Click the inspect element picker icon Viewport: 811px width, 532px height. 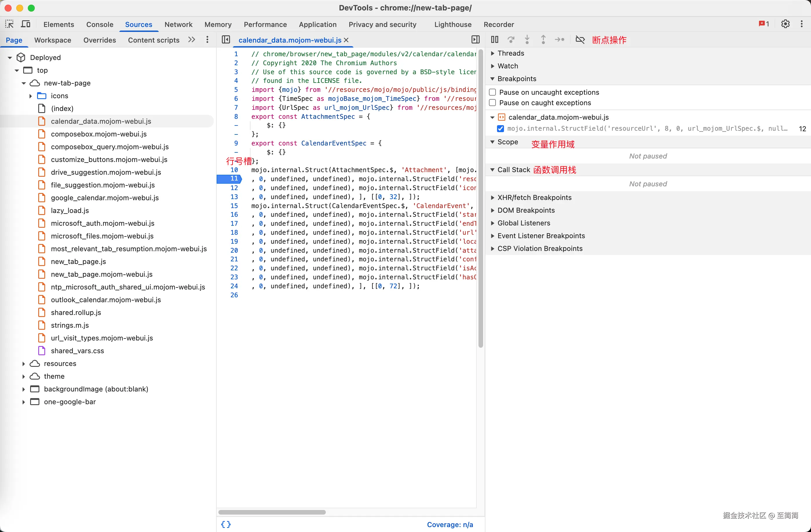coord(9,24)
